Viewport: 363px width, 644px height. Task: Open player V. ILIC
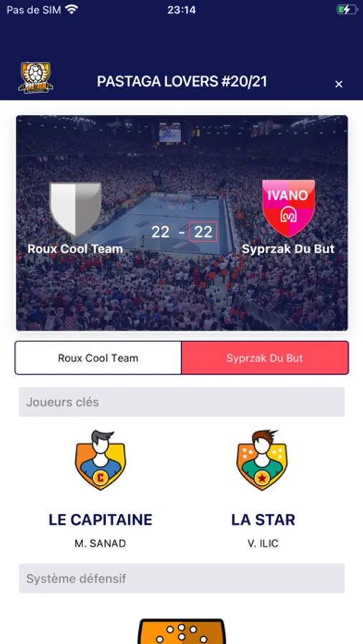263,543
